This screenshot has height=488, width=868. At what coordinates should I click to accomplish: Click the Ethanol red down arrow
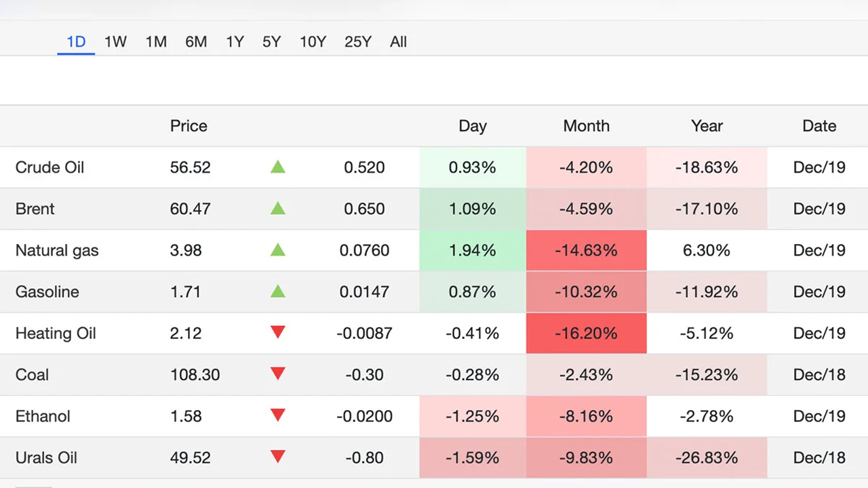tap(277, 415)
